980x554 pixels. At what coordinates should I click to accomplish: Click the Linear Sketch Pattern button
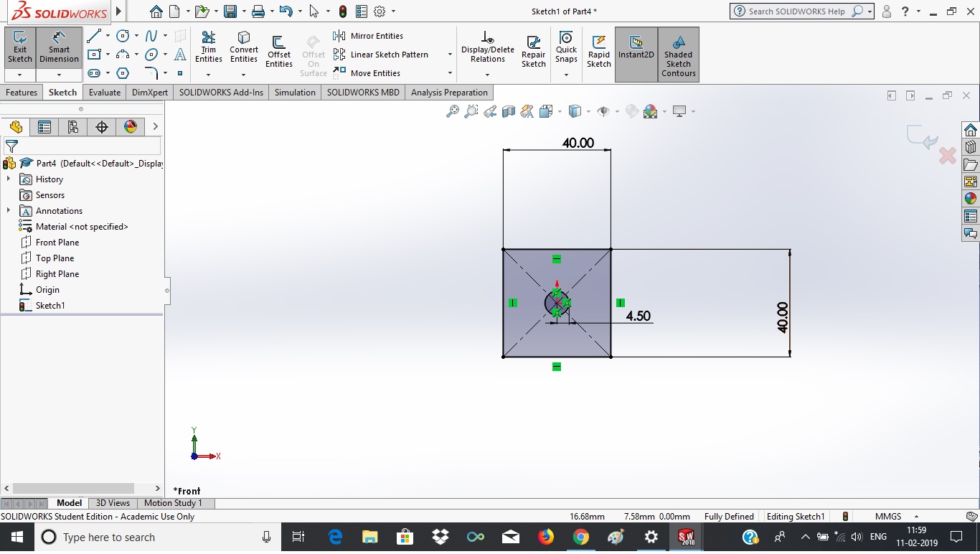(x=381, y=55)
